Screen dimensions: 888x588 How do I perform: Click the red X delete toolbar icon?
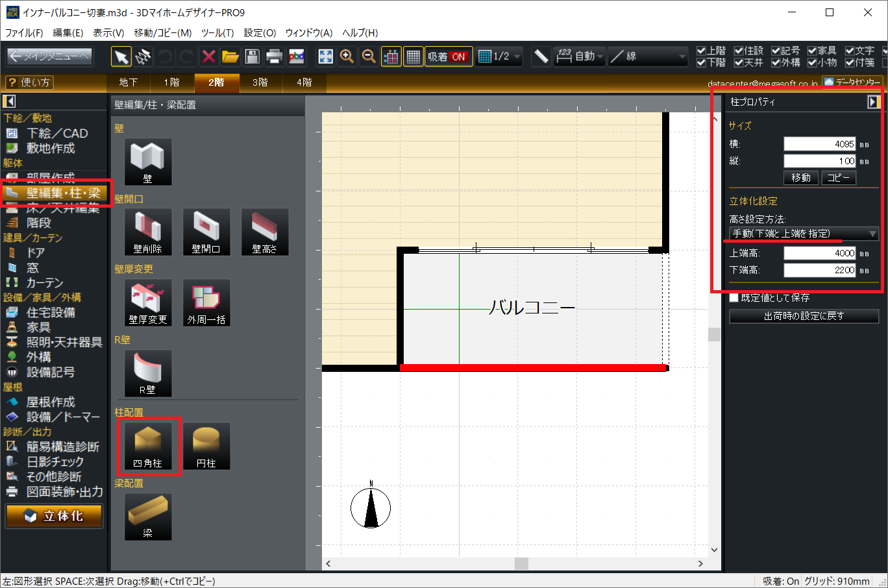(x=208, y=56)
